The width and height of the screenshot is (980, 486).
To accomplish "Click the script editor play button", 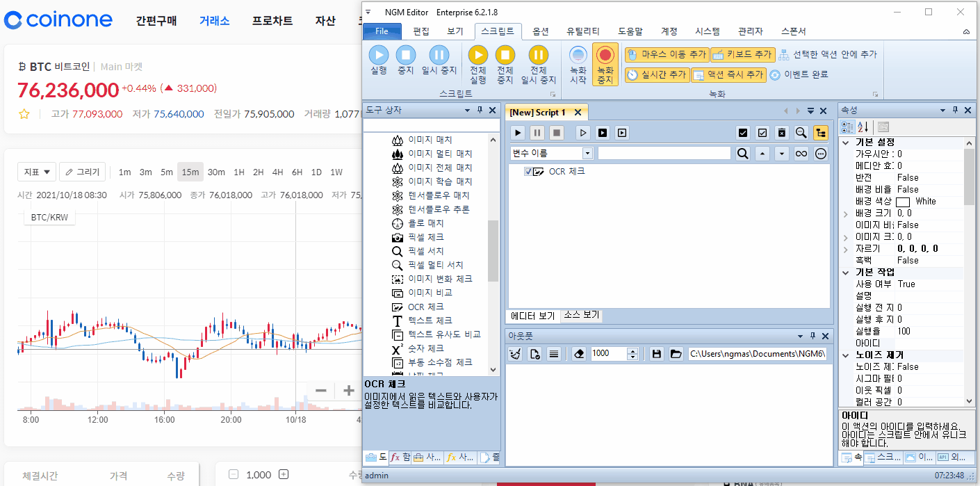I will (x=518, y=132).
